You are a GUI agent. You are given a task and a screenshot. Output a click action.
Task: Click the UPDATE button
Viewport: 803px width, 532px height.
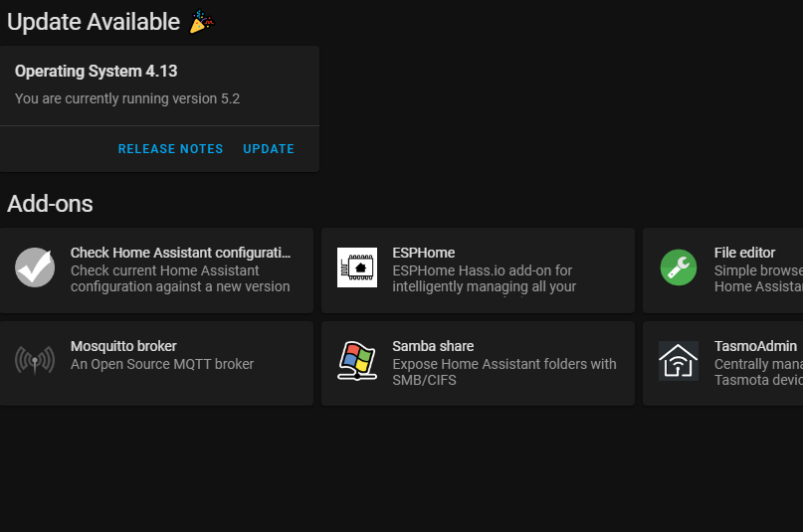(x=269, y=149)
